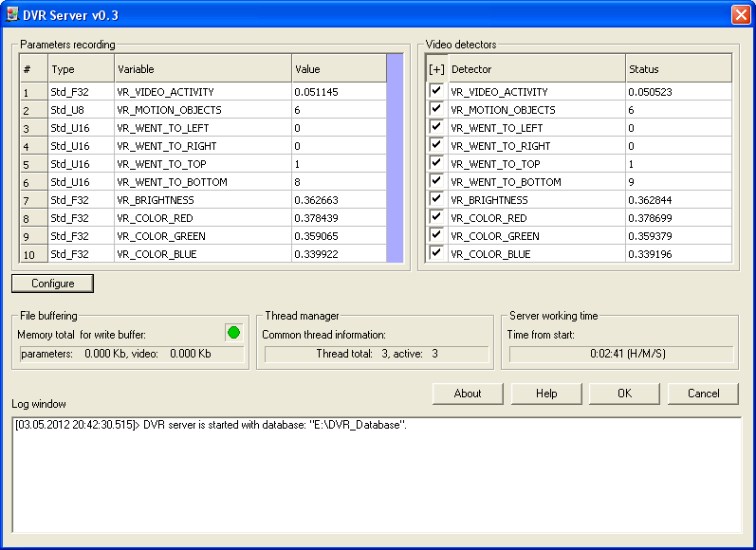
Task: Confirm with the OK button
Action: point(624,394)
